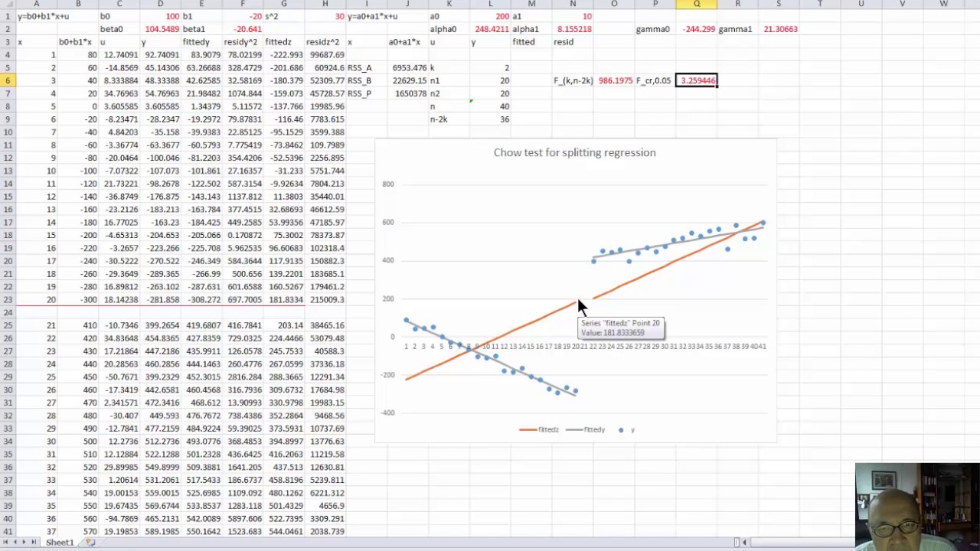Select the y legend entry
980x551 pixels.
point(626,430)
